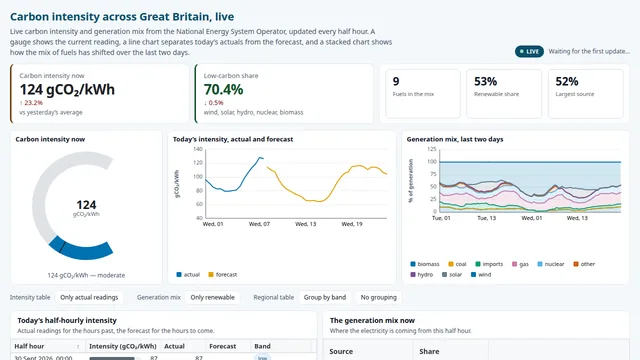Click the Carbon intensity now KPI card

coord(100,93)
